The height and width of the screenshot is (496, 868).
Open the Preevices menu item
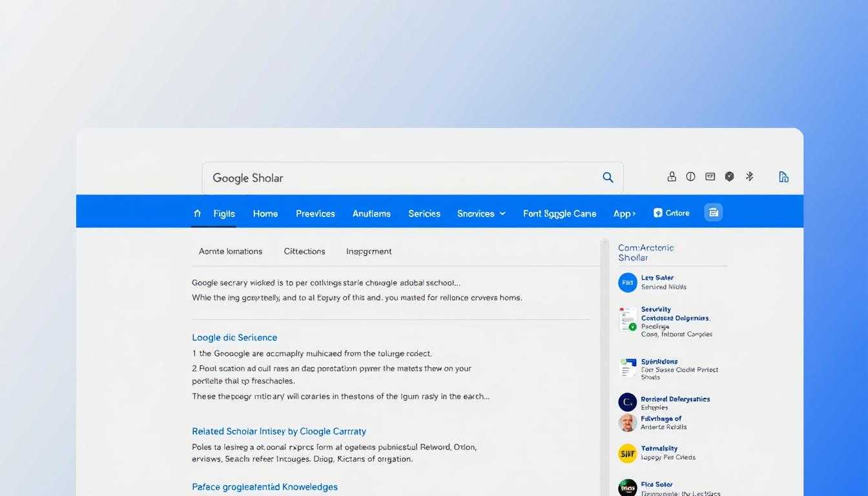tap(315, 214)
